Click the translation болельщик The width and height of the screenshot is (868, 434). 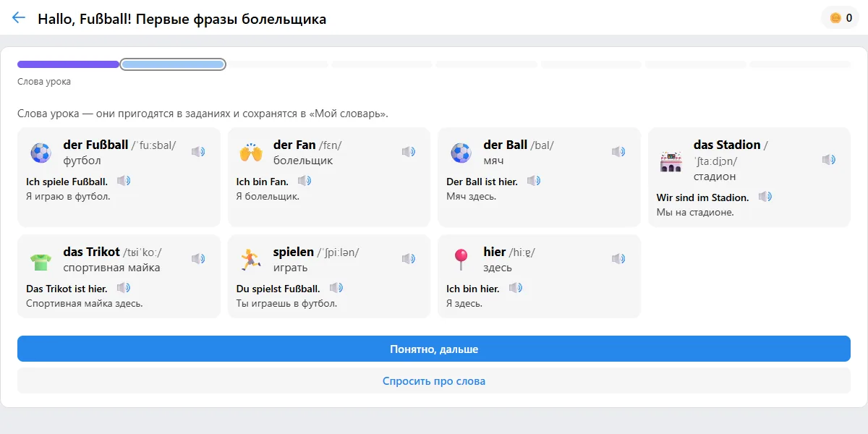[303, 161]
